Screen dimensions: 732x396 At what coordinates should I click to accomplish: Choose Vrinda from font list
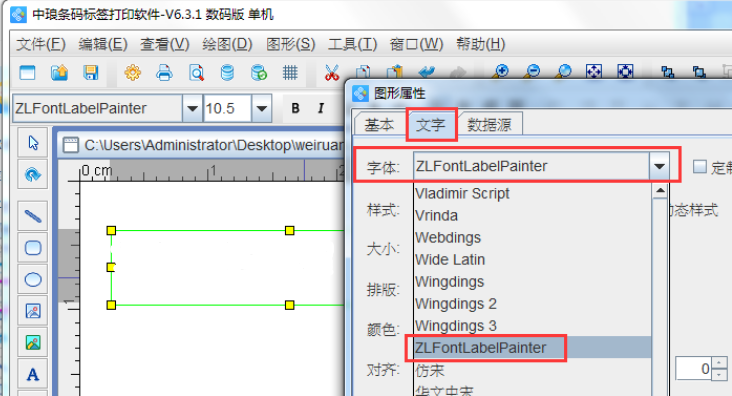click(532, 215)
